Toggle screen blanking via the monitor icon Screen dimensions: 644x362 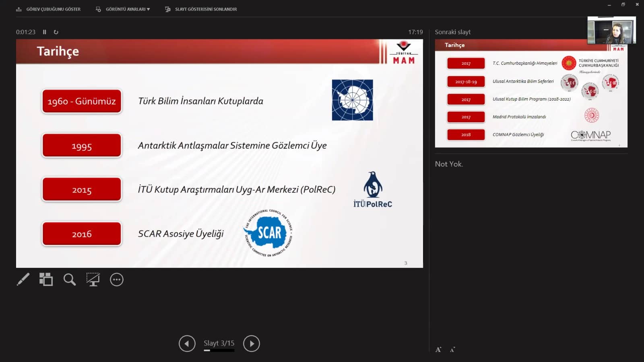point(93,279)
